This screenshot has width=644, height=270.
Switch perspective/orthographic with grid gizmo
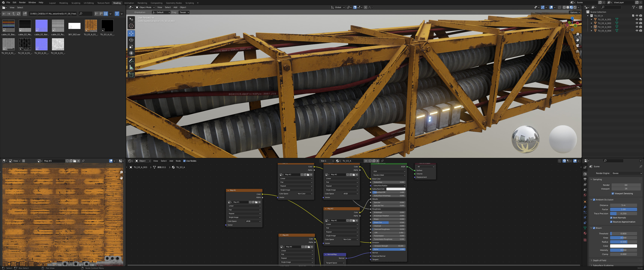coord(578,51)
